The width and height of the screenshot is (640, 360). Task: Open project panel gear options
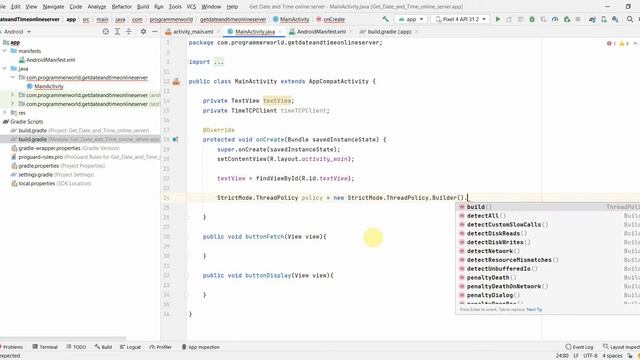(143, 31)
